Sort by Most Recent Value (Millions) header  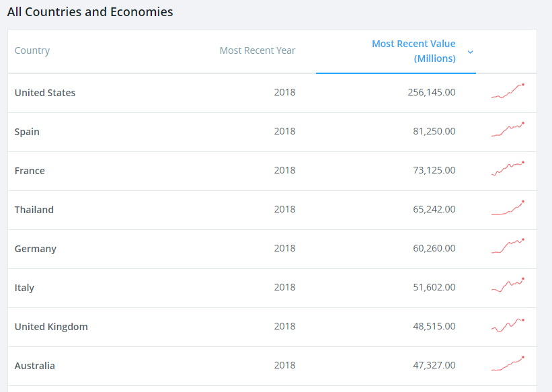coord(413,51)
